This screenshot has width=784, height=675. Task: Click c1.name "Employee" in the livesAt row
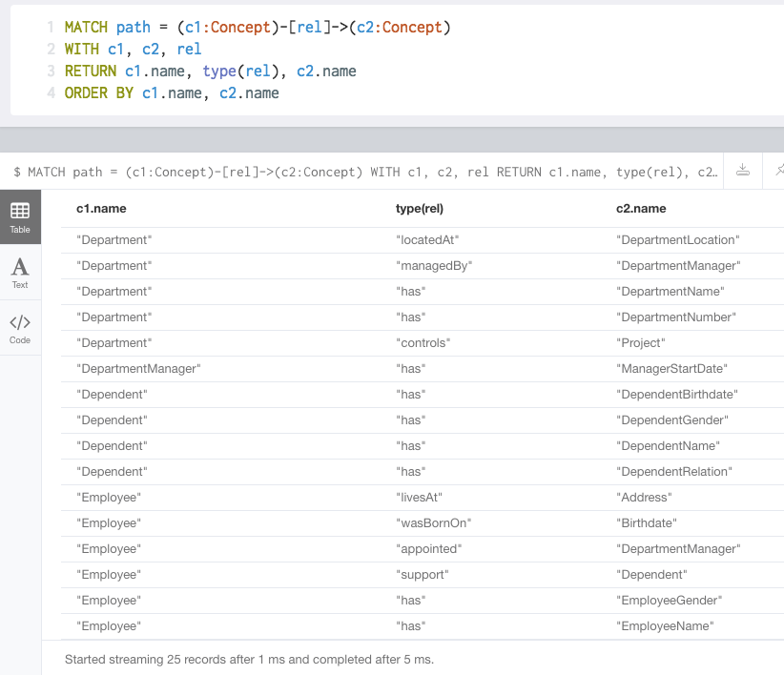pyautogui.click(x=109, y=497)
